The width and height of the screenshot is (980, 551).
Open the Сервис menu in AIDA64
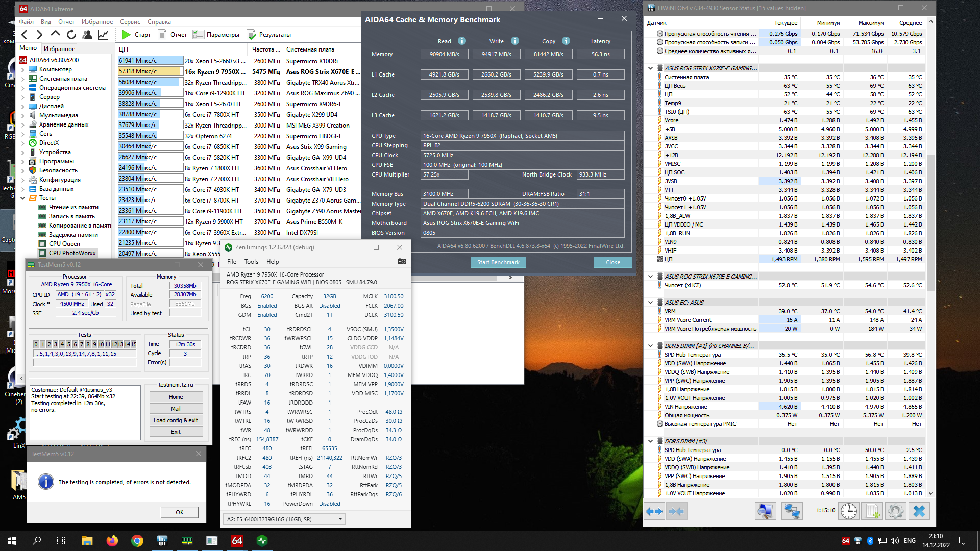click(130, 22)
